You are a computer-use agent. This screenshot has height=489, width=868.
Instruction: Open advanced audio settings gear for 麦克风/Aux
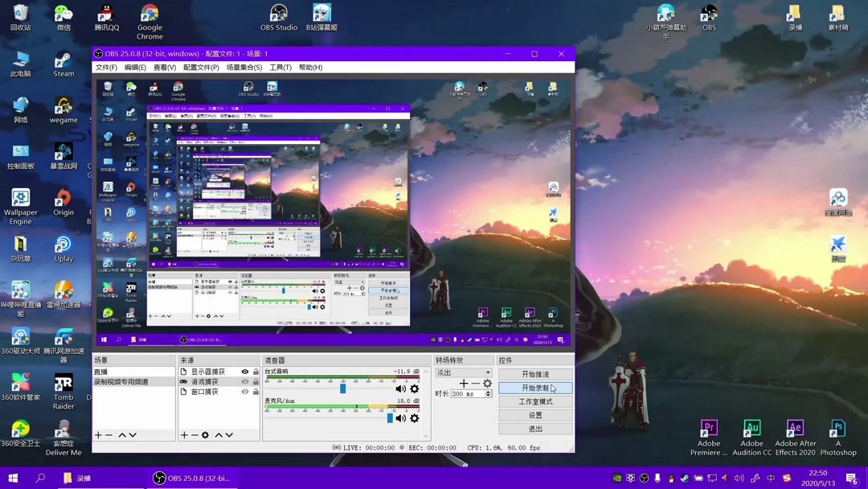pyautogui.click(x=413, y=418)
